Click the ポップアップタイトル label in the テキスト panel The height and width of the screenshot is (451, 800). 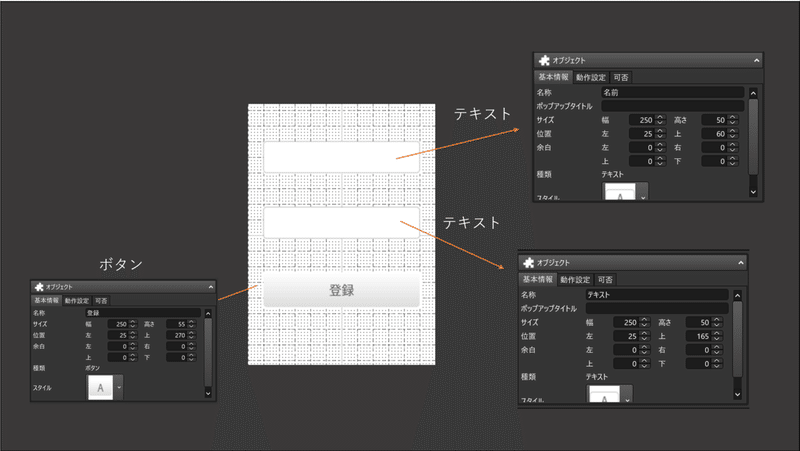[x=548, y=309]
